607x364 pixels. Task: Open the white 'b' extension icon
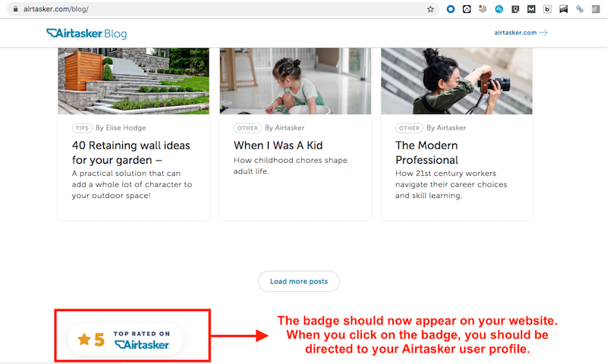click(x=547, y=9)
